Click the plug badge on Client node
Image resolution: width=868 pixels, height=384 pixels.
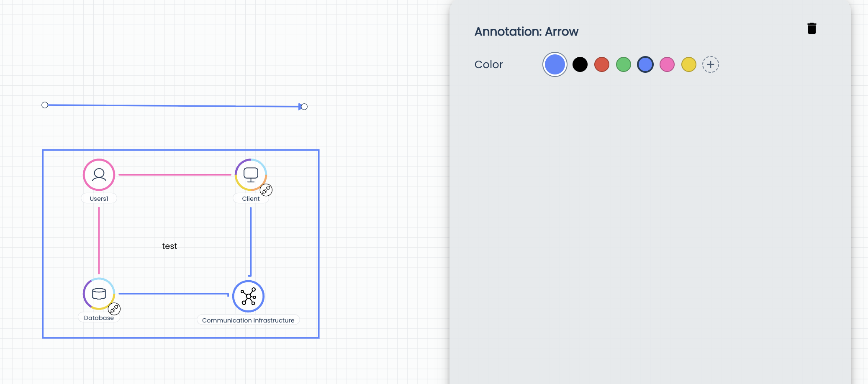(266, 190)
